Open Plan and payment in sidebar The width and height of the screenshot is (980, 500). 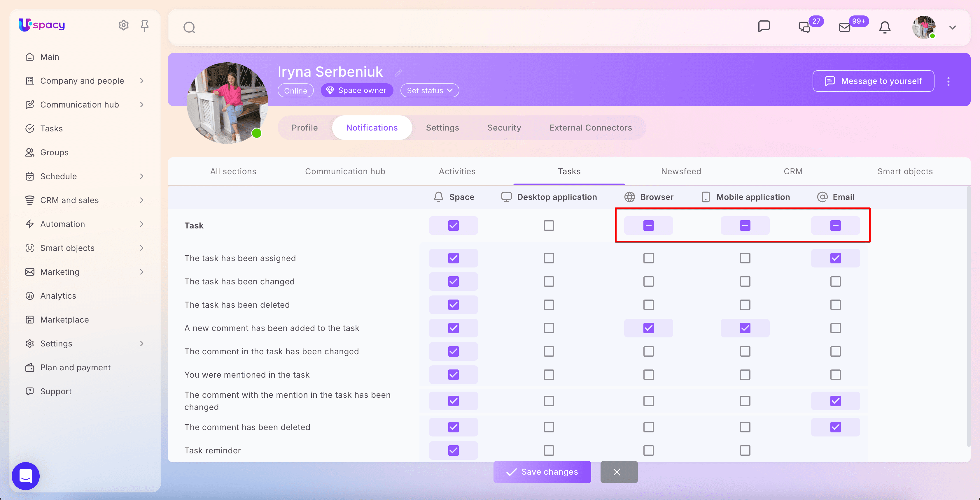pos(75,368)
